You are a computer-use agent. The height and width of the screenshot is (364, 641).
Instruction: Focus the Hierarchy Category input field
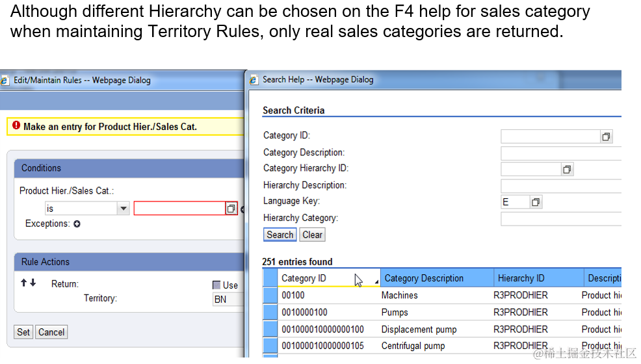[561, 219]
